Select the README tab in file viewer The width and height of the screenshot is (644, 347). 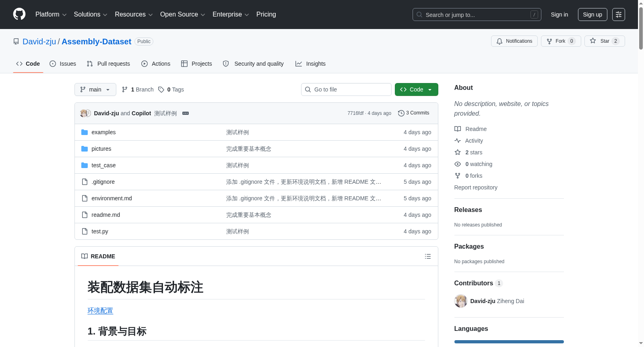(98, 256)
